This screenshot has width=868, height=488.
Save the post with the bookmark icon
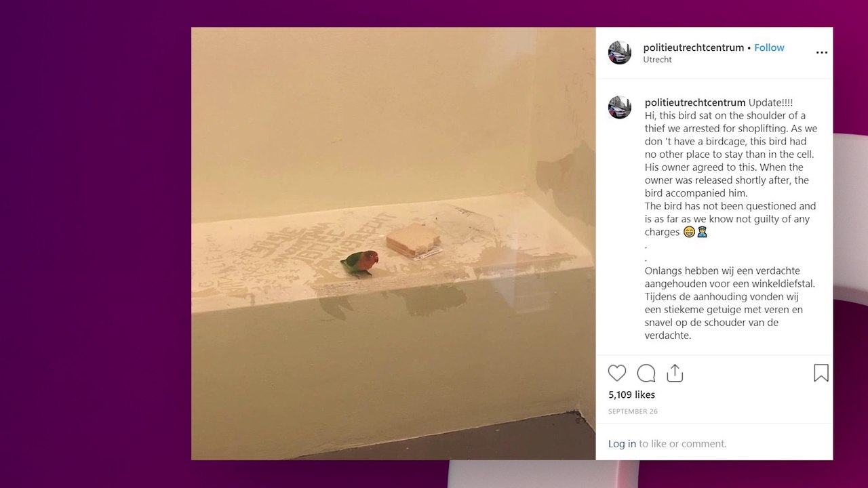point(821,373)
